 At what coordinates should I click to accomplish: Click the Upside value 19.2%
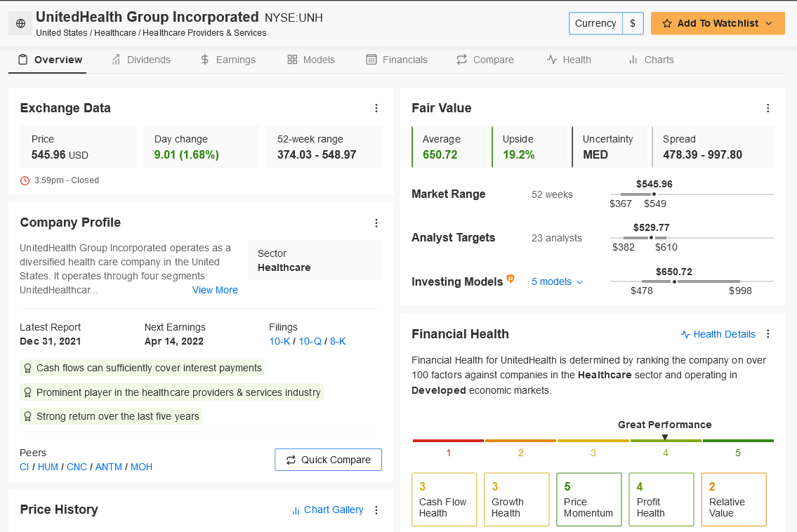[x=518, y=155]
